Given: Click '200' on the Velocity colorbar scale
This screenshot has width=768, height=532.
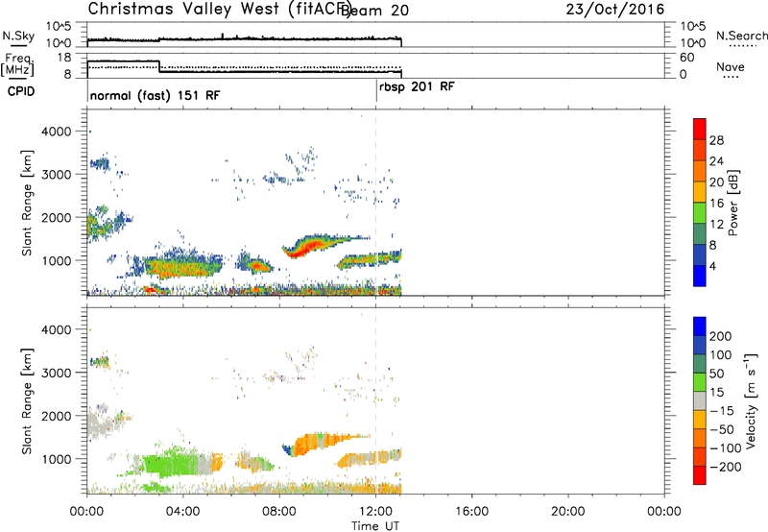Looking at the screenshot, I should click(x=721, y=336).
